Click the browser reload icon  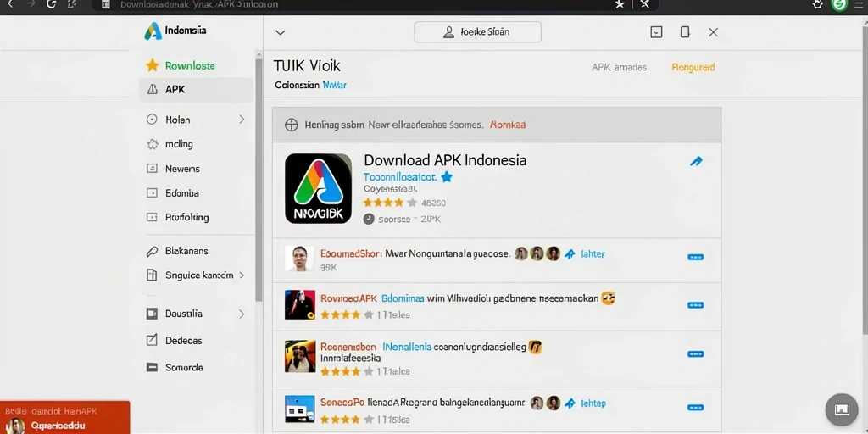point(52,4)
